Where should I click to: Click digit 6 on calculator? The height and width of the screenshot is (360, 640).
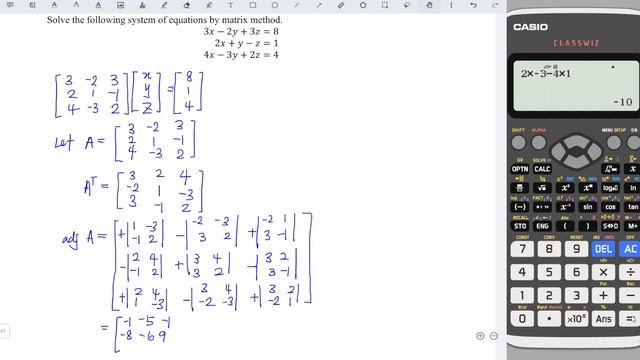tap(576, 272)
